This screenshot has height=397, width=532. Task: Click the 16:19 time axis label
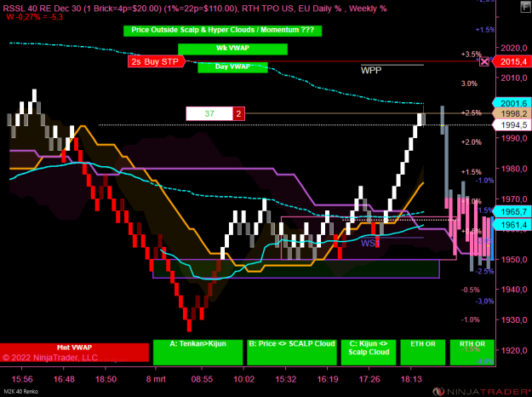click(x=328, y=379)
